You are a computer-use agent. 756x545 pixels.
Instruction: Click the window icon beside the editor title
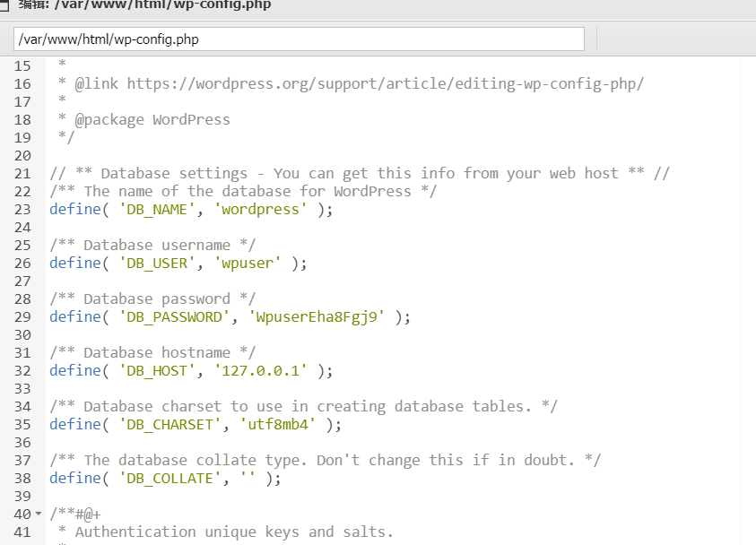point(4,4)
